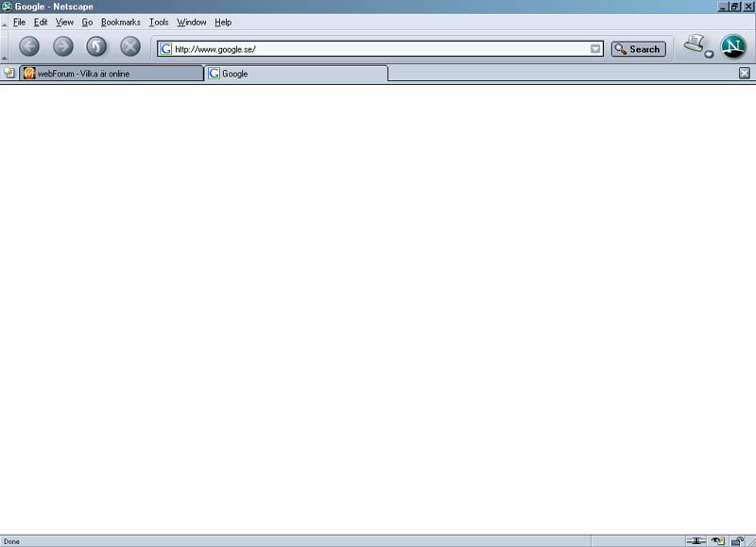Open the Window menu

[x=192, y=22]
